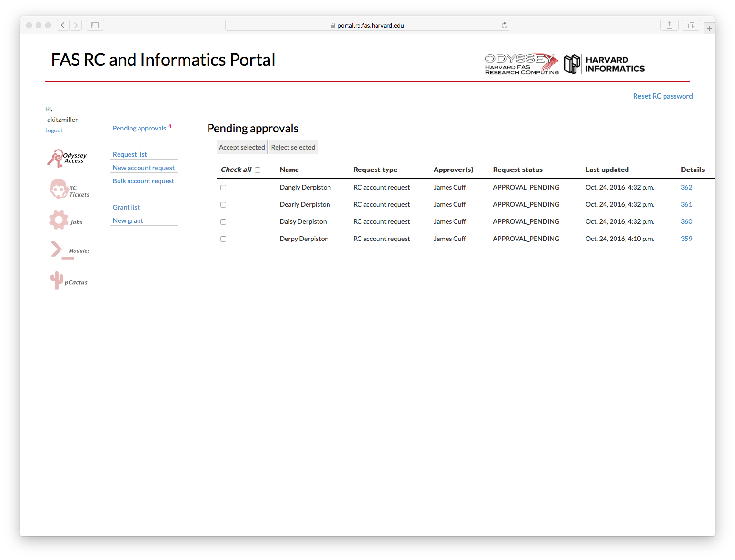Open the Odyssey Access keys icon
Screen dimensions: 735x560
(x=56, y=158)
